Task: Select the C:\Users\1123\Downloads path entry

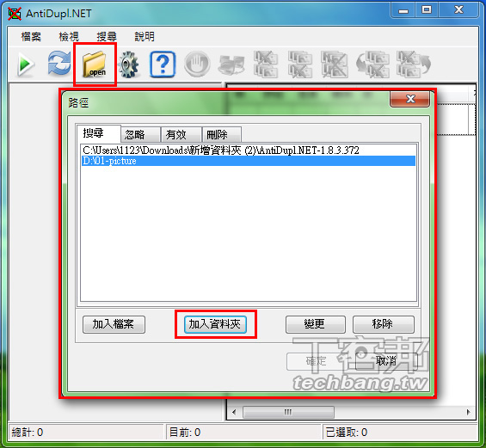Action: tap(249, 150)
